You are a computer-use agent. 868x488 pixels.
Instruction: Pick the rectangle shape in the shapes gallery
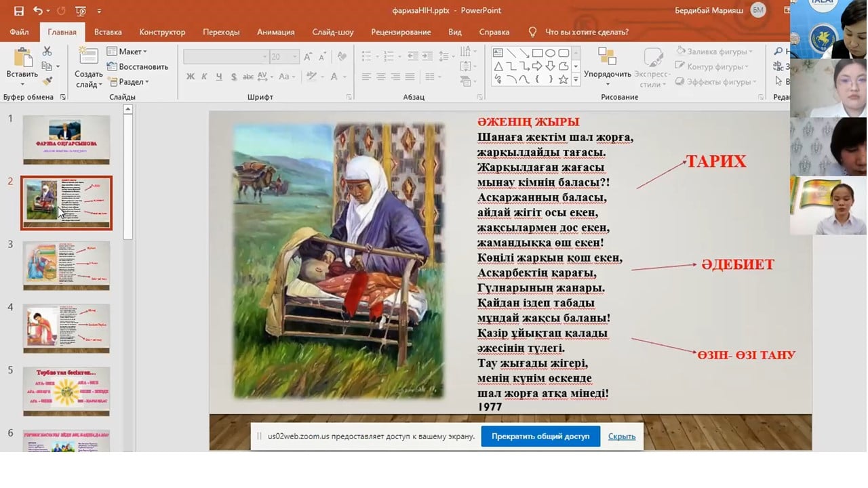point(537,53)
